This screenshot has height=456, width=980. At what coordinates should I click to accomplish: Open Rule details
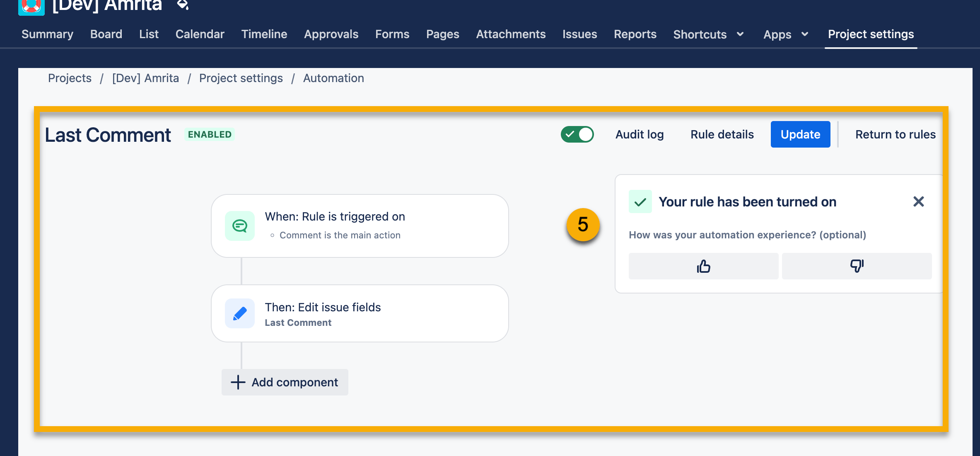[722, 134]
